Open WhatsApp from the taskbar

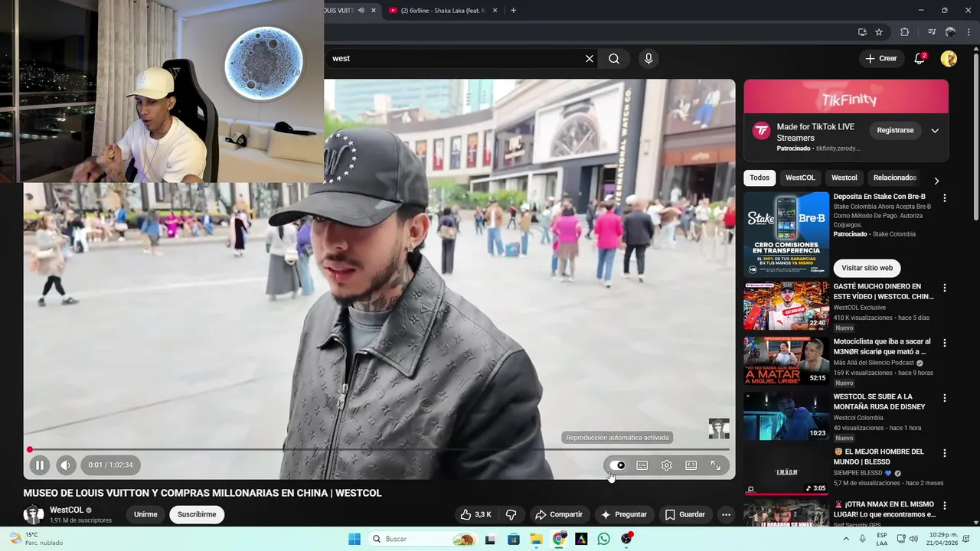[x=604, y=539]
